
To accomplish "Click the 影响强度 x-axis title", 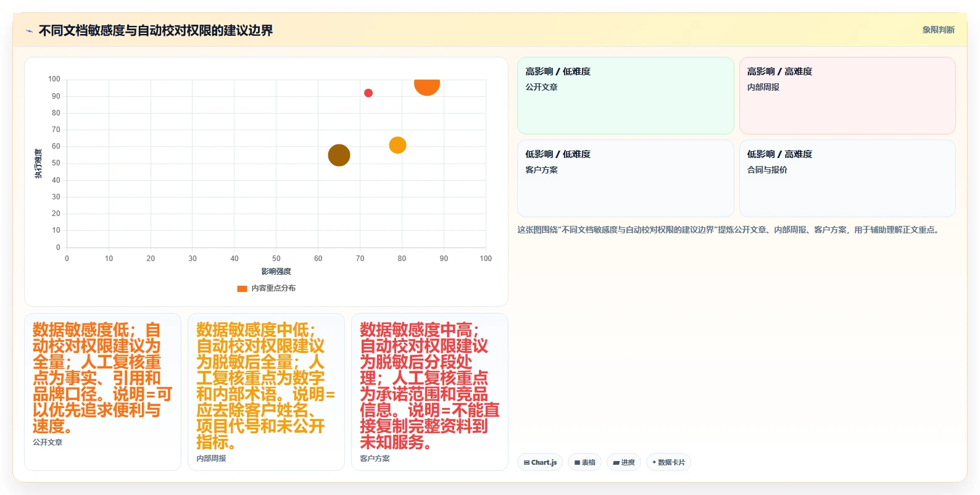I will (276, 272).
